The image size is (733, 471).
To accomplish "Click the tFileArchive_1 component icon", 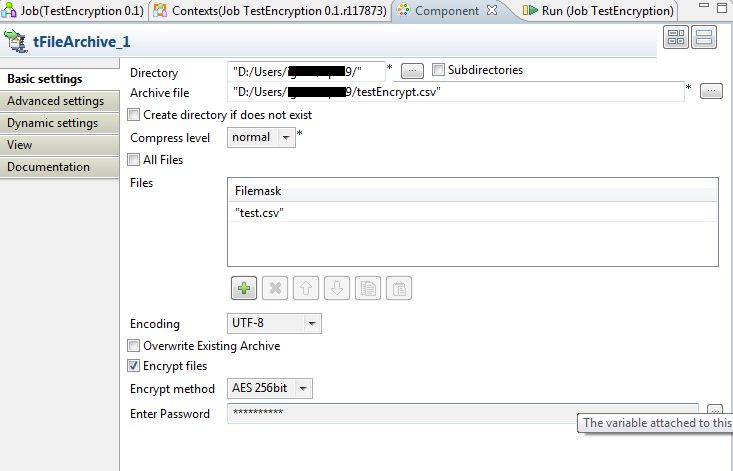I will point(15,41).
